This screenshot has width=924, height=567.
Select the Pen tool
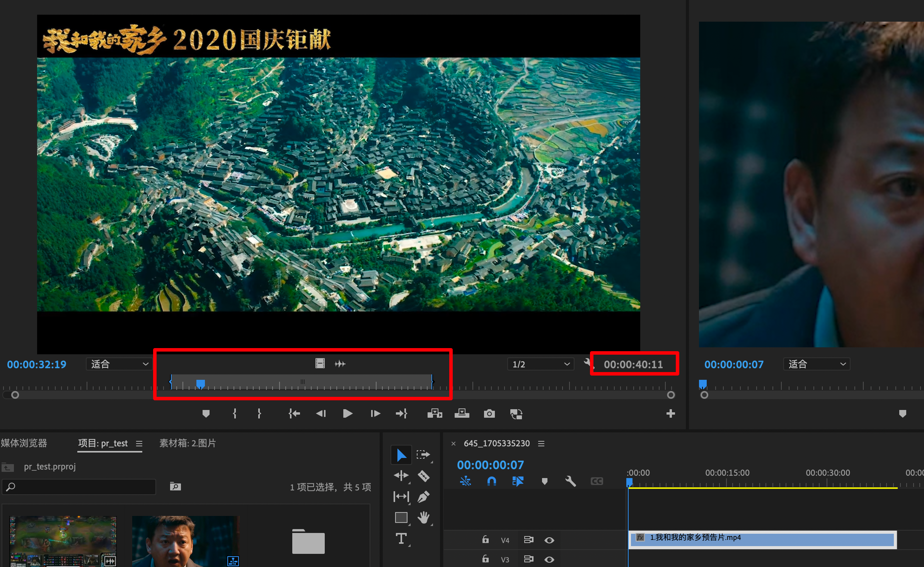[423, 497]
